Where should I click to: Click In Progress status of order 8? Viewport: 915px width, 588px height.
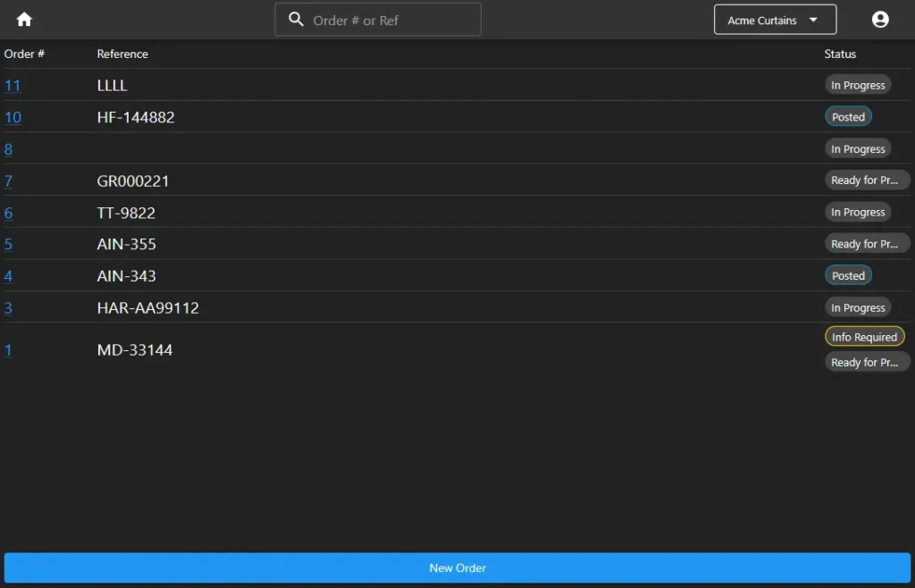858,148
